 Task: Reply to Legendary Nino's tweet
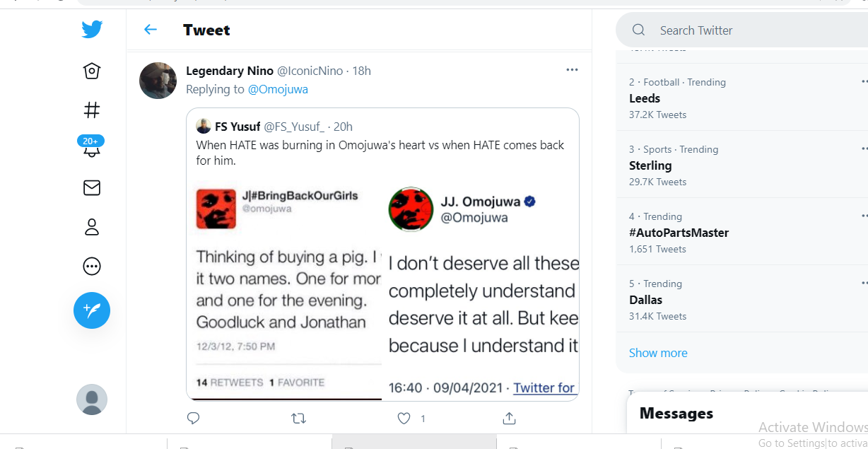[x=194, y=419]
